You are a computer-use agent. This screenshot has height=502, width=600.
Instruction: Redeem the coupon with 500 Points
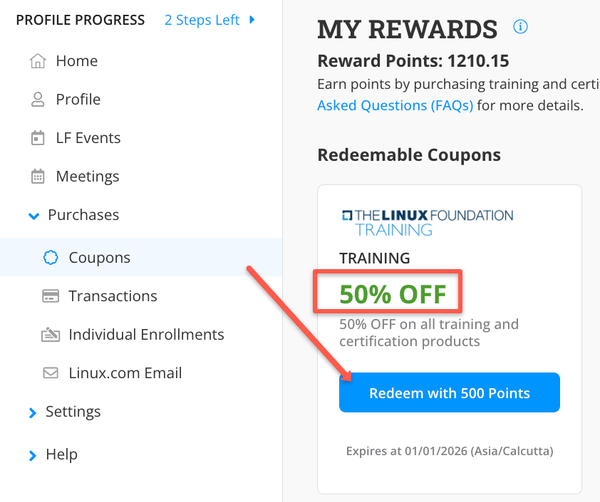[449, 393]
